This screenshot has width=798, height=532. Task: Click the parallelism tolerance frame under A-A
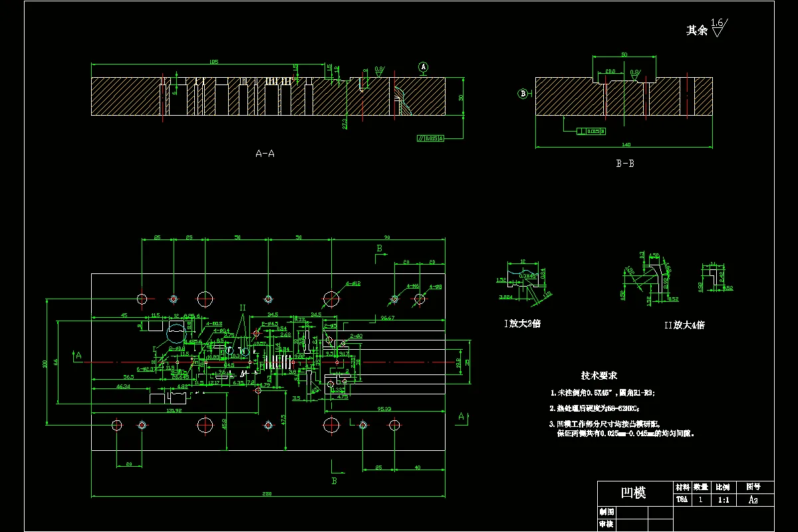[x=430, y=138]
